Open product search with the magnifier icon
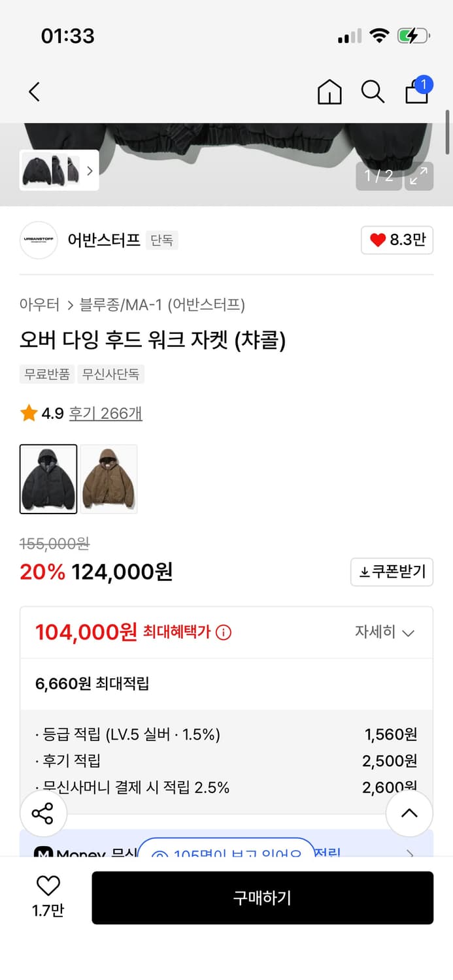The image size is (453, 980). pyautogui.click(x=373, y=92)
